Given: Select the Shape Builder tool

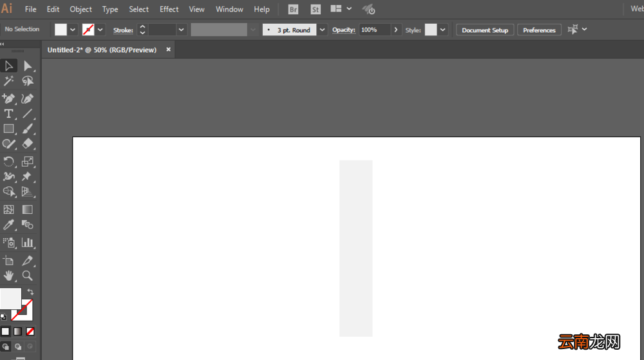Looking at the screenshot, I should (x=8, y=192).
